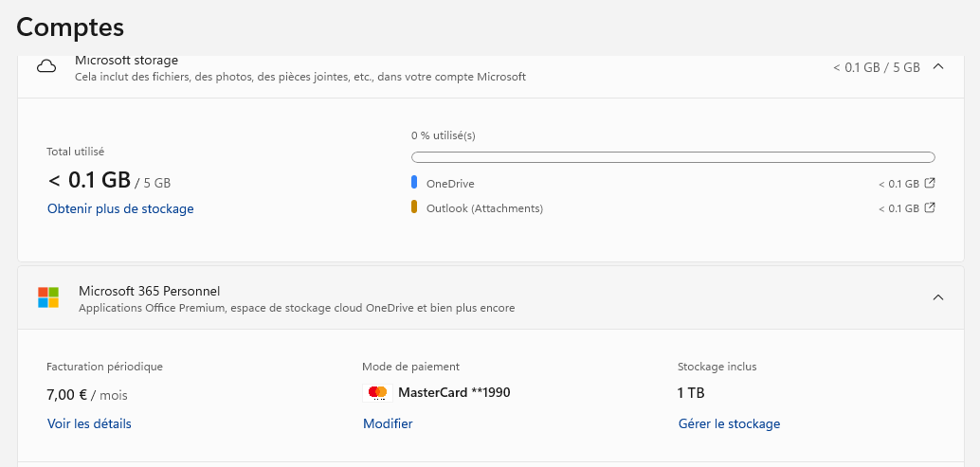Click the Outlook (Attachments) row label

tap(484, 208)
